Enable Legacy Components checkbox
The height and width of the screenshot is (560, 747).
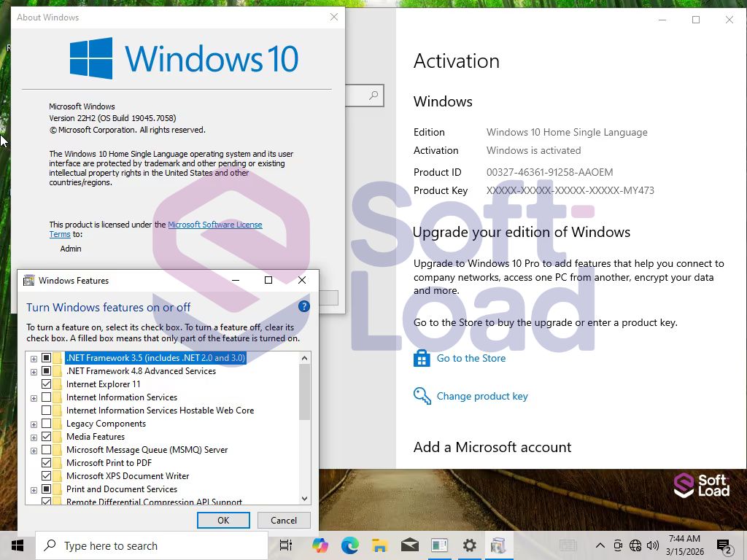click(46, 423)
